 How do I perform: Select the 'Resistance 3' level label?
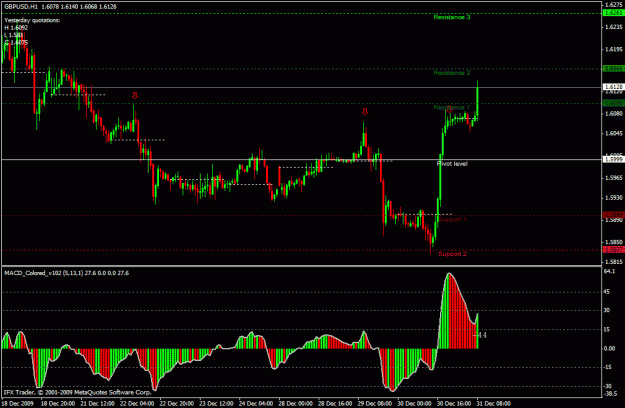[452, 17]
